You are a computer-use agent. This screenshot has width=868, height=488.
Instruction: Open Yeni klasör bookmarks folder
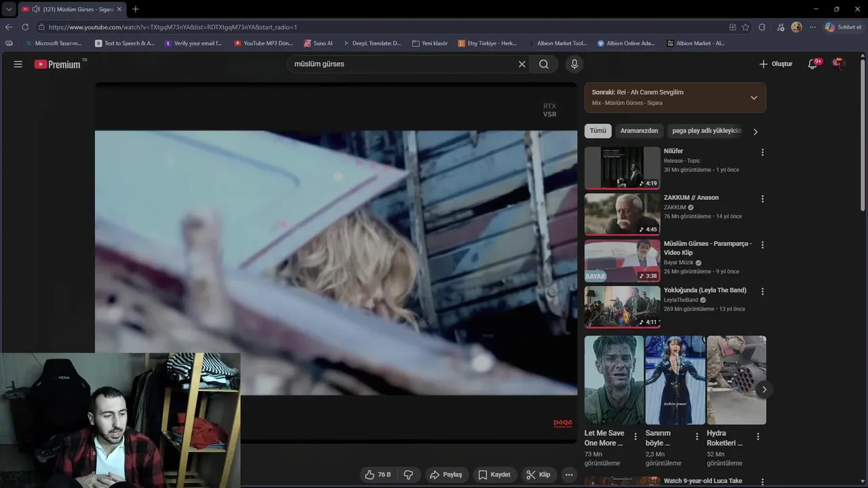point(430,43)
